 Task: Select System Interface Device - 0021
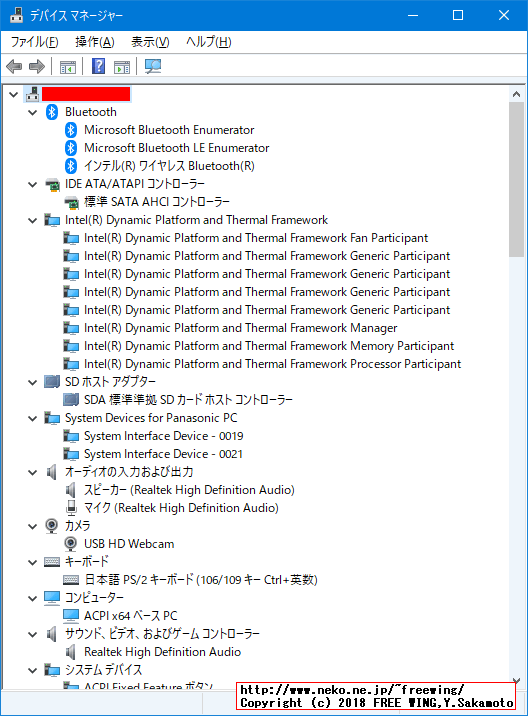[163, 454]
